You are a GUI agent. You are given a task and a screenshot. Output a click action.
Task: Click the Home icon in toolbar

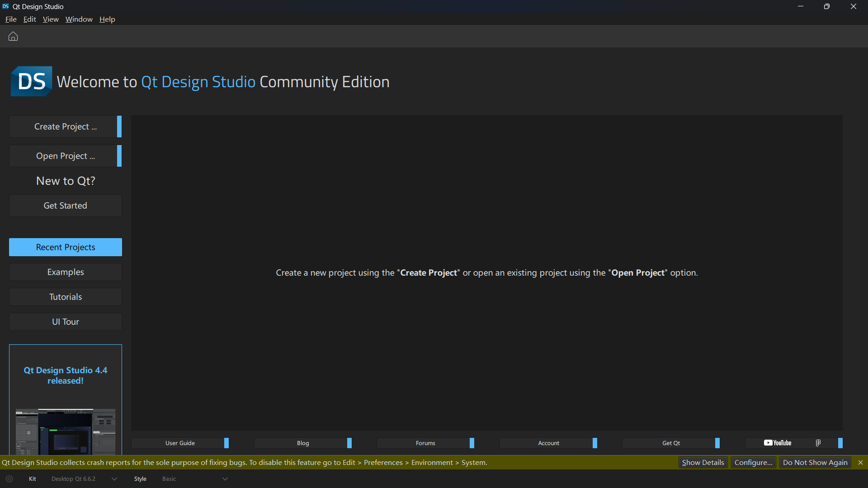point(13,36)
